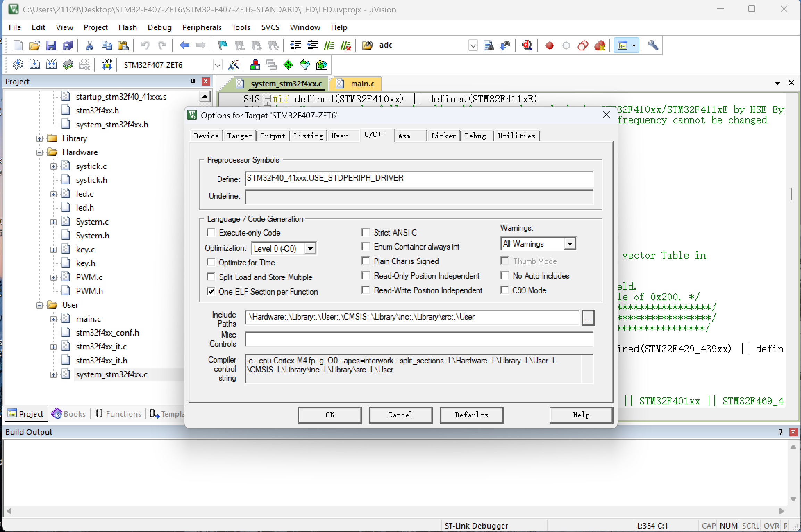
Task: Click into the Misc Controls field
Action: pyautogui.click(x=419, y=339)
